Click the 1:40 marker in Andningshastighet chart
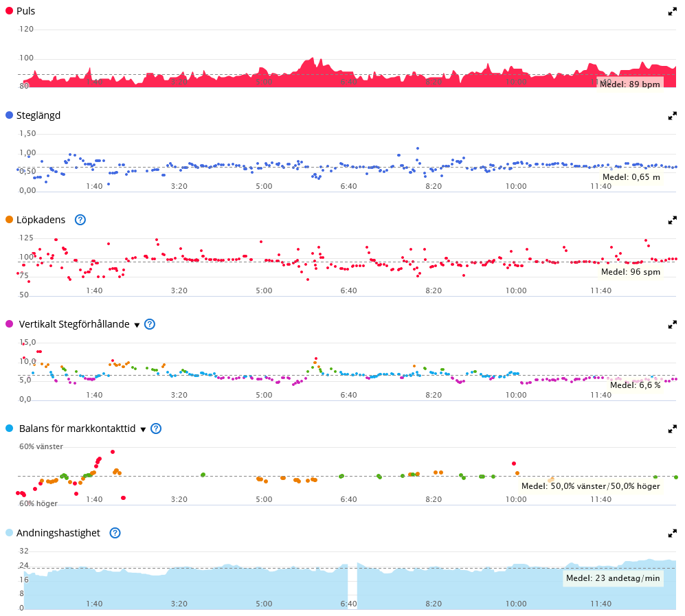Screen dimensions: 685x616 (94, 604)
